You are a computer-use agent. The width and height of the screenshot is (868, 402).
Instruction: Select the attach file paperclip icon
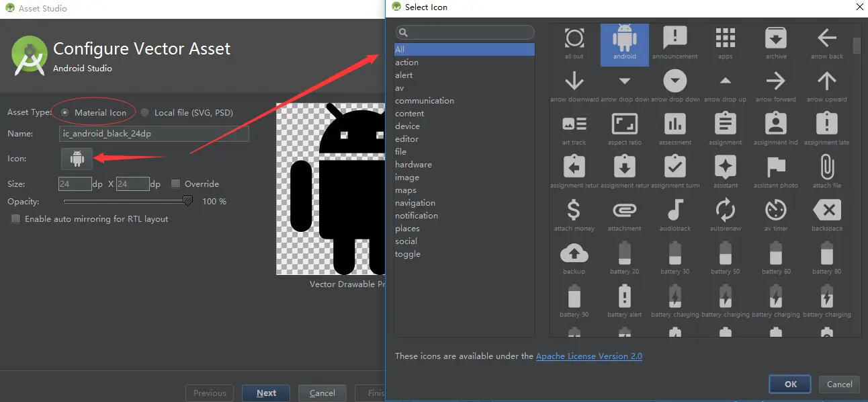826,167
